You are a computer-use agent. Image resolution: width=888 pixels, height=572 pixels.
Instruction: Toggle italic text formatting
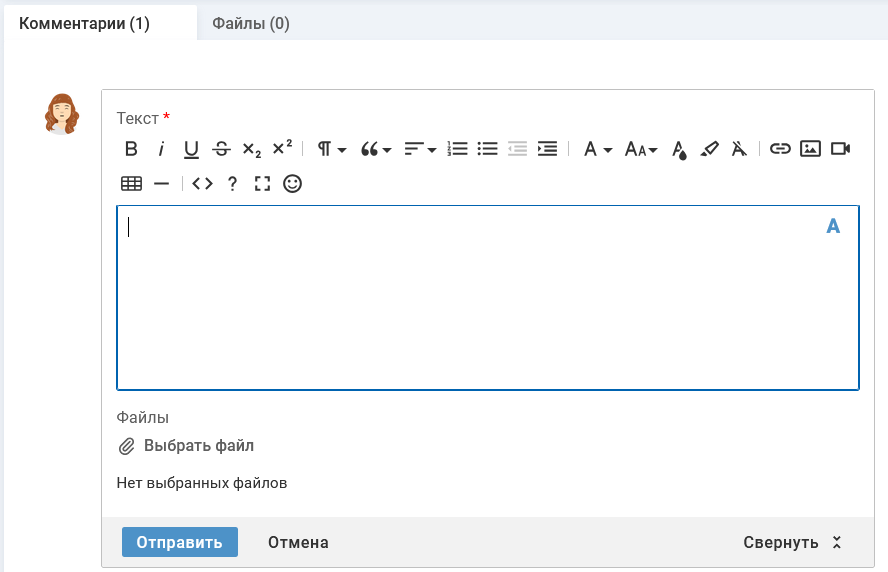coord(161,149)
